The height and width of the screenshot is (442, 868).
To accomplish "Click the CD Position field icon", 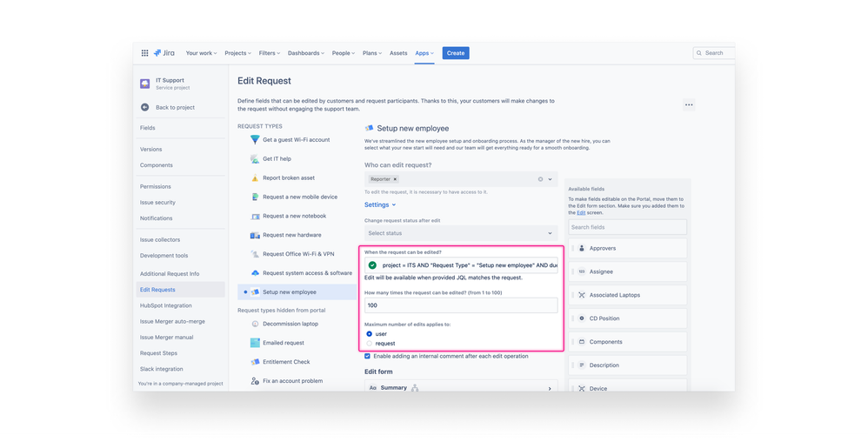I will point(582,318).
